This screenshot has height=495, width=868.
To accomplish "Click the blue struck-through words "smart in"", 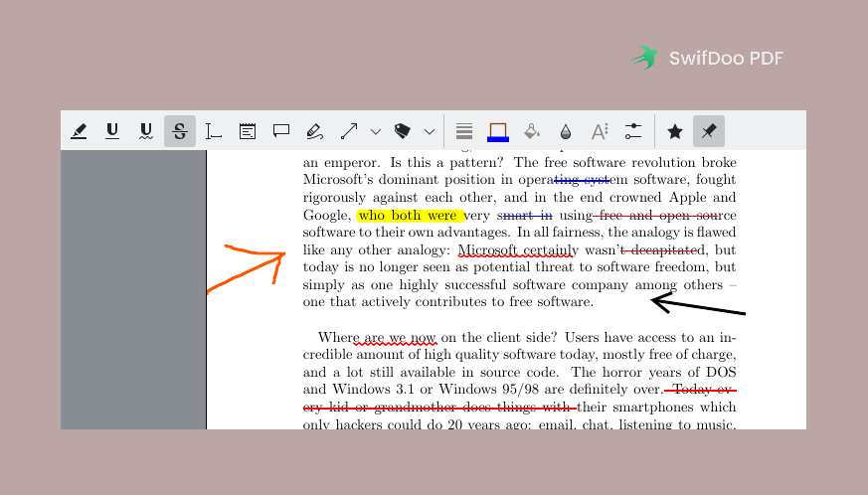I will pyautogui.click(x=525, y=215).
